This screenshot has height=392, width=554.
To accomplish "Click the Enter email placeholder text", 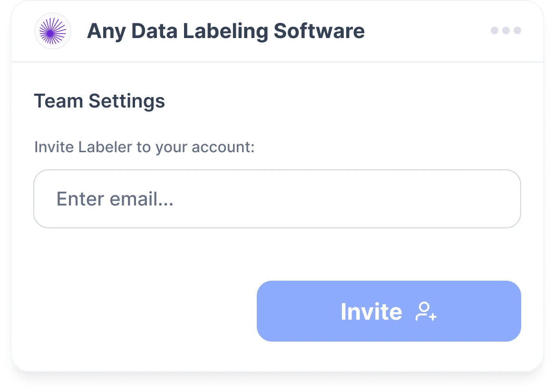I will pos(115,199).
